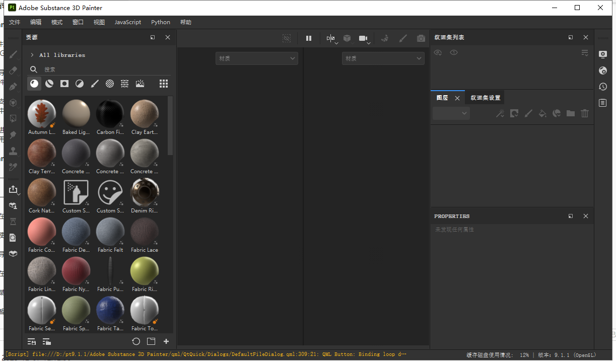Open the 文件 menu
Screen dimensions: 616x364
(x=15, y=22)
